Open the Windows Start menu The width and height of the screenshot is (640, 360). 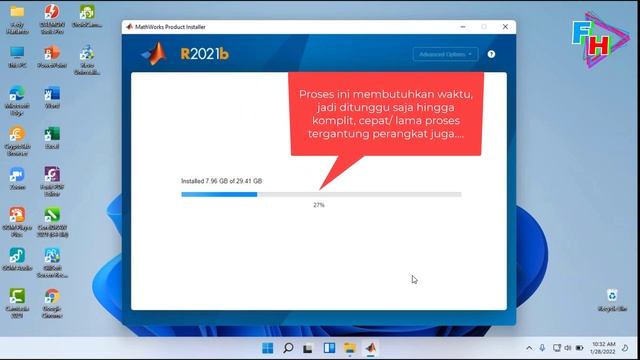coord(268,348)
